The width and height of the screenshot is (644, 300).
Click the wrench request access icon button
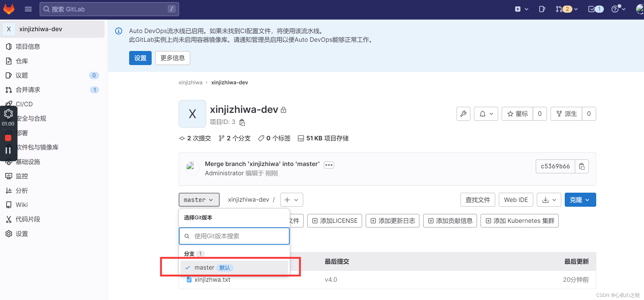point(463,114)
